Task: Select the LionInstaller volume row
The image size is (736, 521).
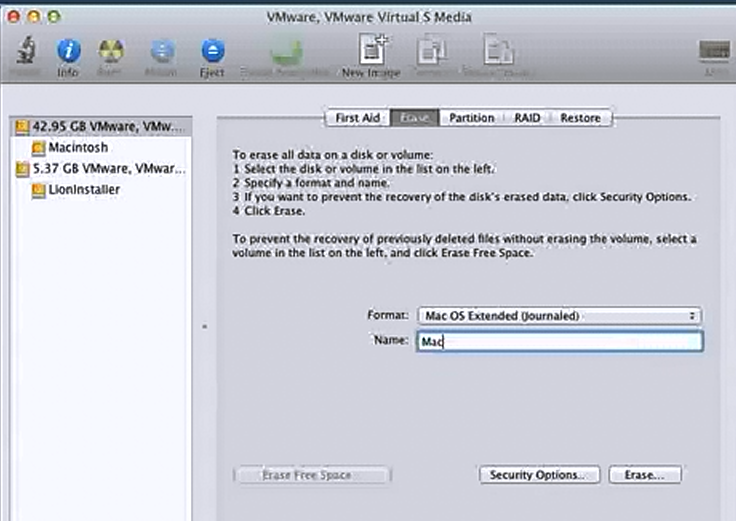Action: coord(101,190)
